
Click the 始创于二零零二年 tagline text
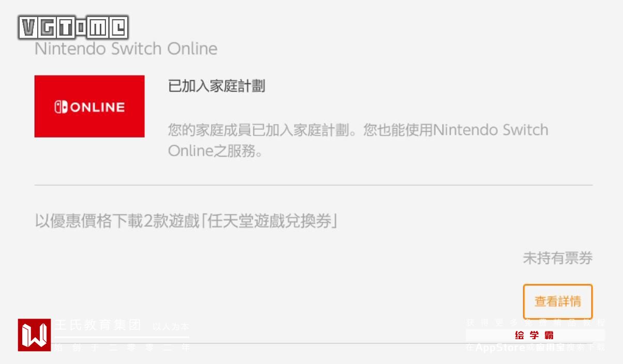pos(122,347)
